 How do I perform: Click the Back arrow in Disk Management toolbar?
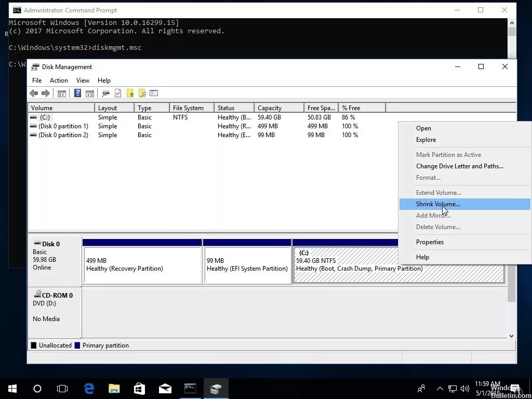(x=34, y=94)
